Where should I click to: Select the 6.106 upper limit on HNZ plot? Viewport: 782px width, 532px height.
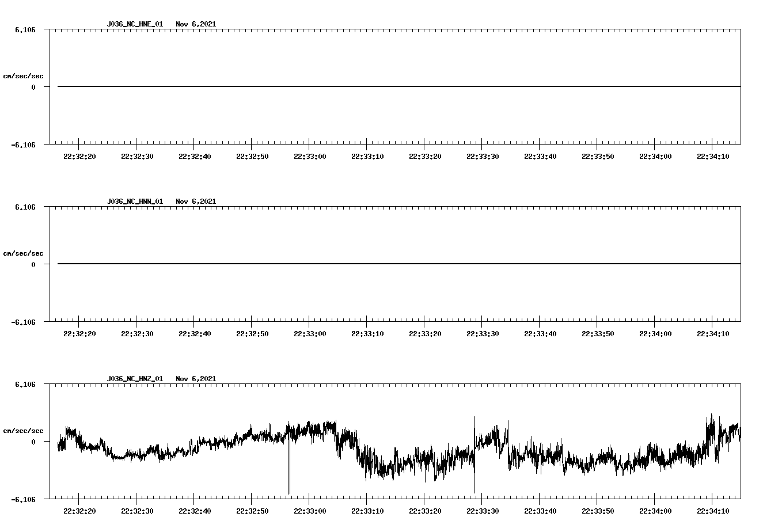25,384
